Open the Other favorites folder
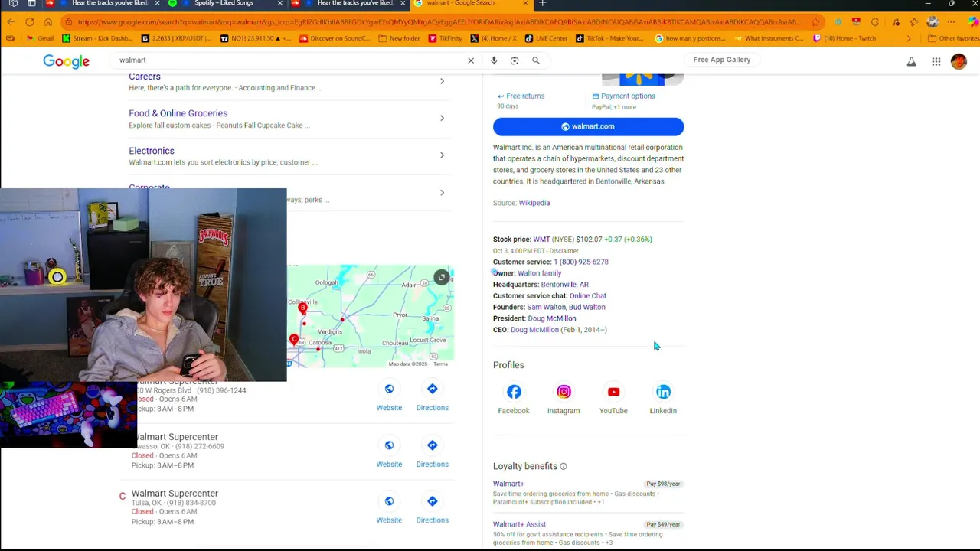 (x=953, y=38)
